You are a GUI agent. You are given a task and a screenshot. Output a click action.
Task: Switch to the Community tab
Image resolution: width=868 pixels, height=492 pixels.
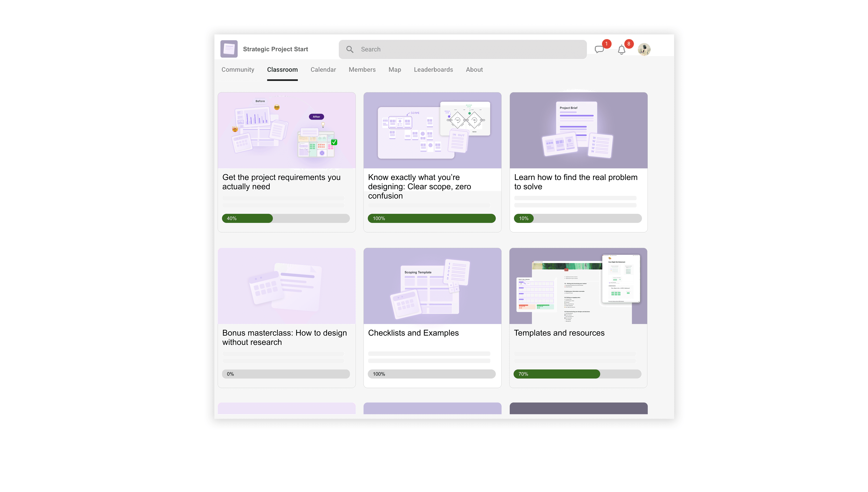pyautogui.click(x=238, y=70)
